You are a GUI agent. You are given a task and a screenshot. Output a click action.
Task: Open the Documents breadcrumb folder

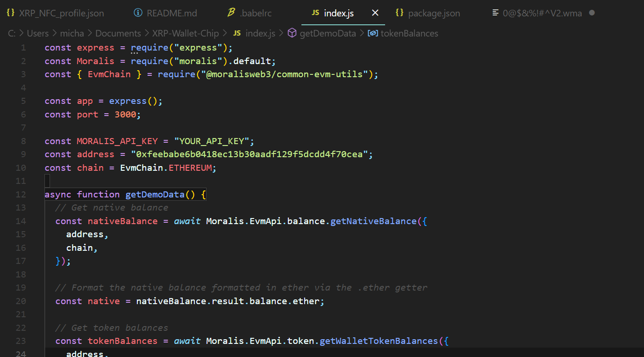118,33
